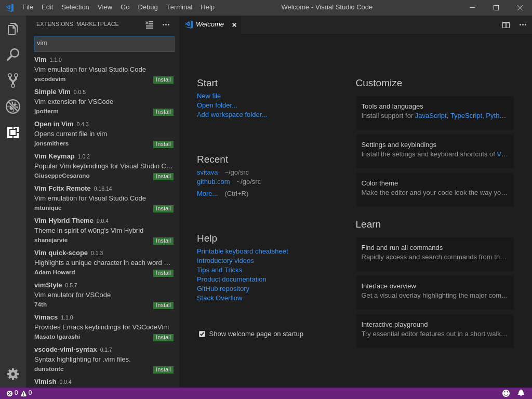Open recent folder github.com
Viewport: 532px width, 399px height.
pyautogui.click(x=213, y=182)
